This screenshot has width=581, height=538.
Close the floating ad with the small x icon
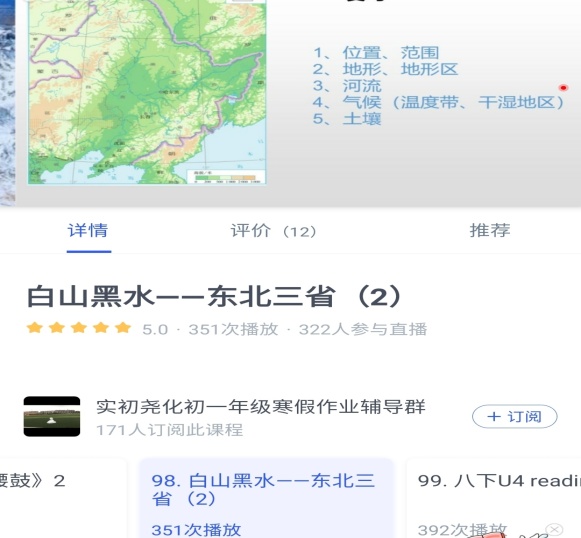coord(554,530)
